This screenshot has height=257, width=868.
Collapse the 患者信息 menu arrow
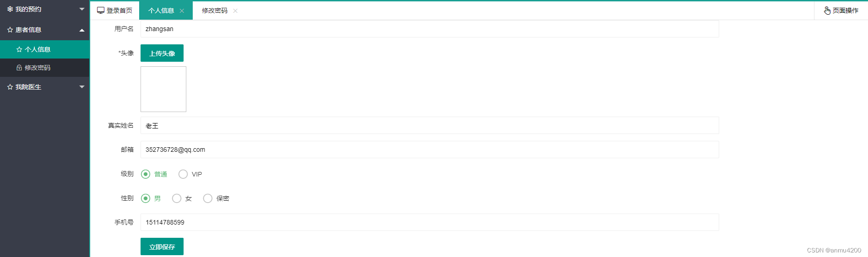pyautogui.click(x=82, y=30)
